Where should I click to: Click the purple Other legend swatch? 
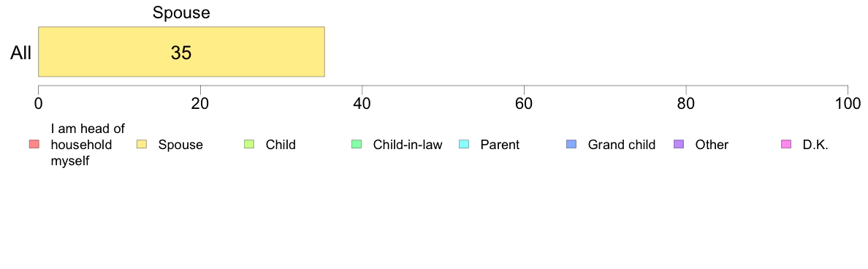coord(679,145)
